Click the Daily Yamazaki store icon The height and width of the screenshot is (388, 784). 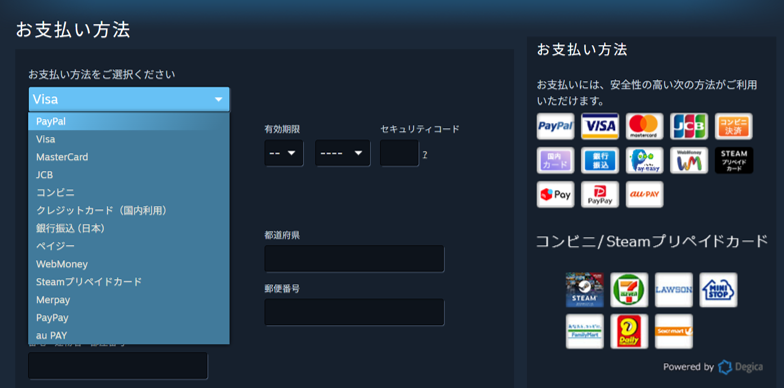pyautogui.click(x=629, y=331)
